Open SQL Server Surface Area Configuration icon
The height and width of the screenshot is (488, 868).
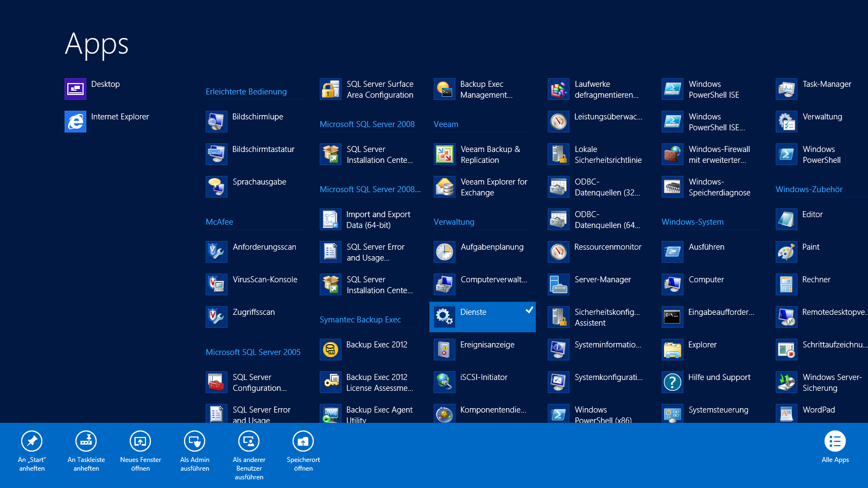coord(331,89)
